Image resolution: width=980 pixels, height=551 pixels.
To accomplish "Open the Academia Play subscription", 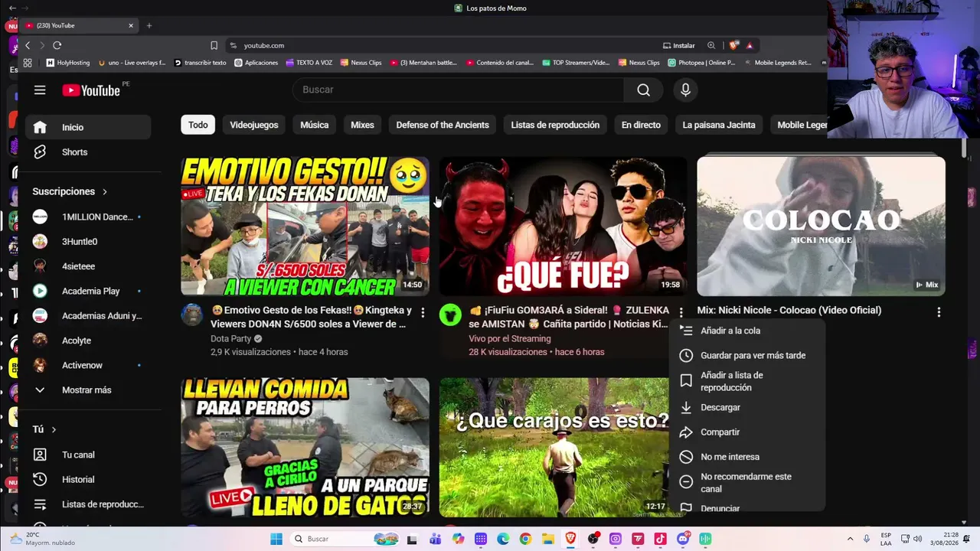I will point(88,291).
